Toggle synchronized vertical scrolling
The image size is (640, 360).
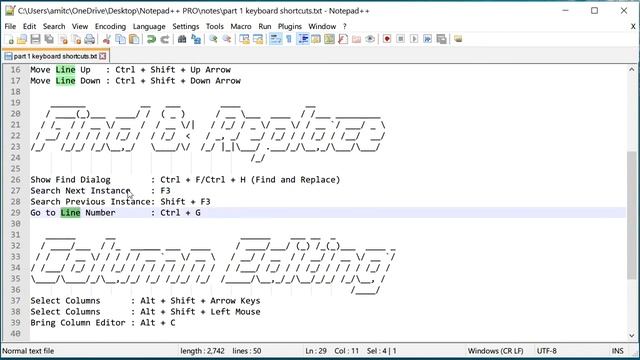pos(244,39)
